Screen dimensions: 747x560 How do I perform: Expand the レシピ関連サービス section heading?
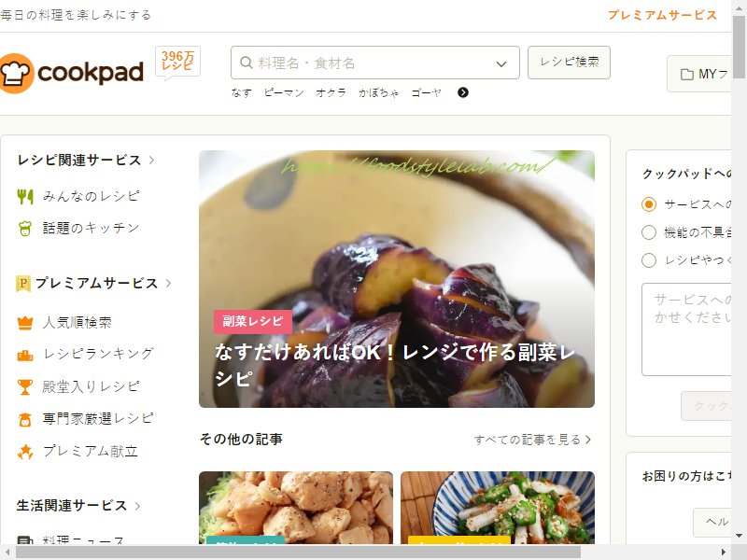86,160
